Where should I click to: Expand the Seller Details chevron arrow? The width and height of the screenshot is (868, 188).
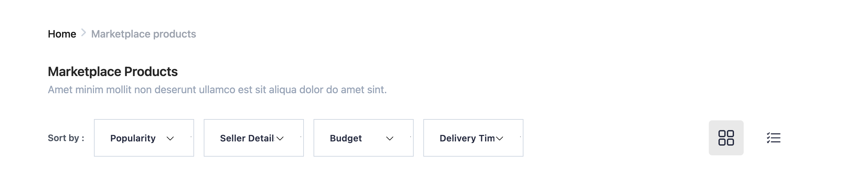pos(280,138)
